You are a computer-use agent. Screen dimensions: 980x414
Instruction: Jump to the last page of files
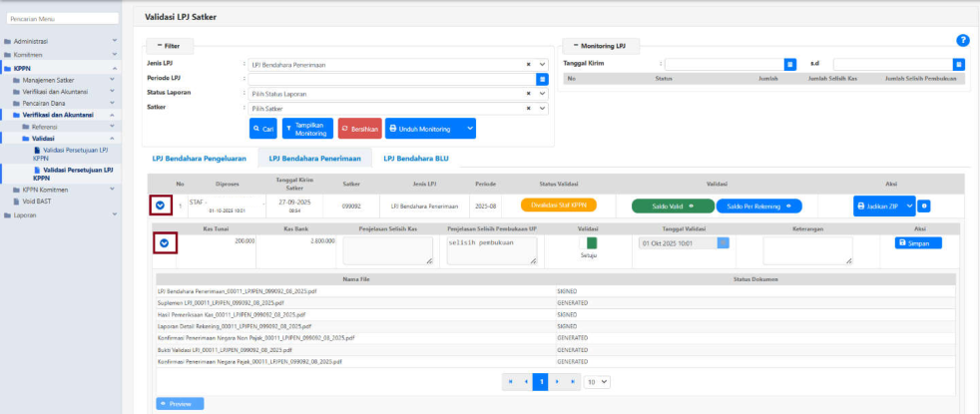click(x=572, y=381)
